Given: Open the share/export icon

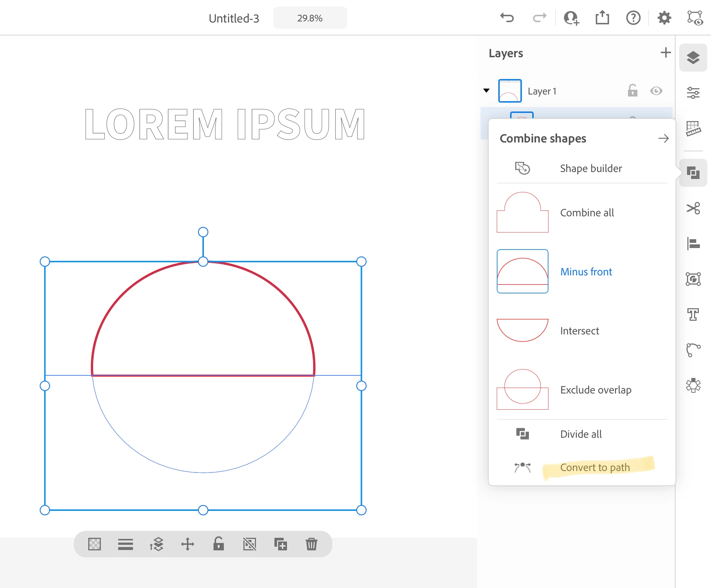Looking at the screenshot, I should pos(602,18).
